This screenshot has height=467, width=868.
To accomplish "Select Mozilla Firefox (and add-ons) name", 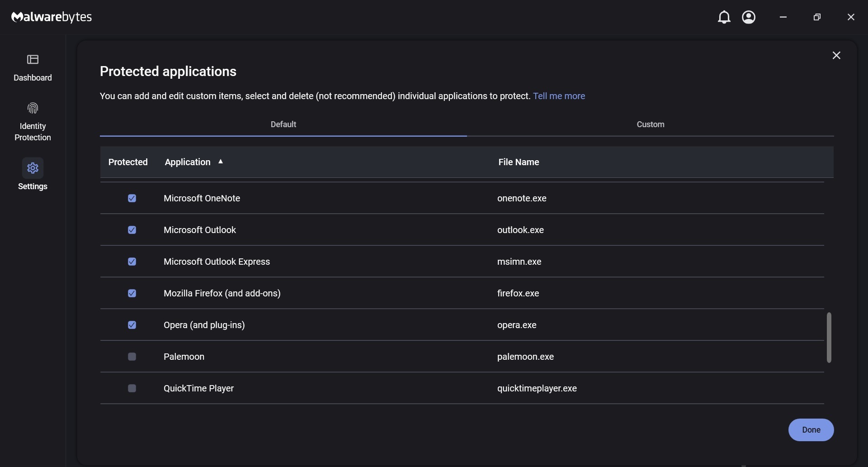I will 222,293.
